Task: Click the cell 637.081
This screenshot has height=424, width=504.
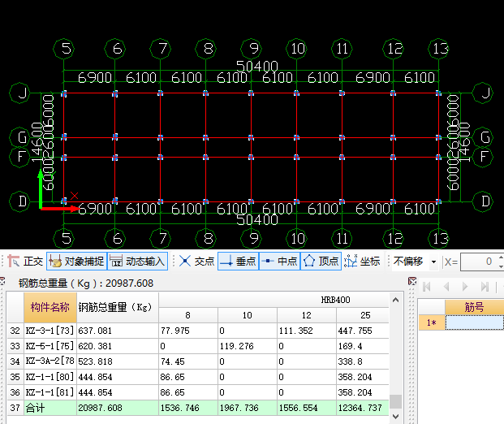Action: pyautogui.click(x=118, y=331)
